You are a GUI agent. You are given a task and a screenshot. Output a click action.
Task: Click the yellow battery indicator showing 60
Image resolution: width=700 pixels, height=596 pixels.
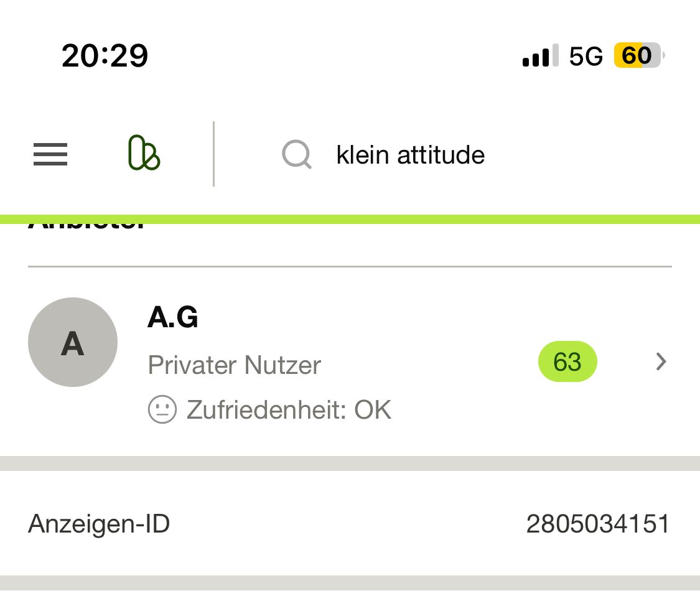[638, 56]
